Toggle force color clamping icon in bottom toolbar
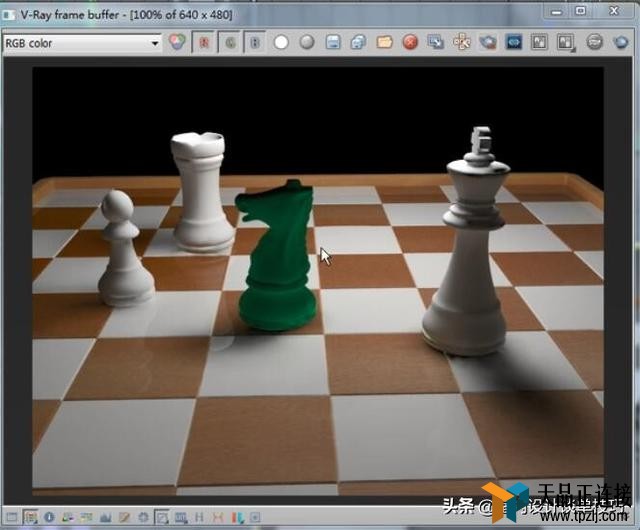This screenshot has height=530, width=640. point(30,517)
